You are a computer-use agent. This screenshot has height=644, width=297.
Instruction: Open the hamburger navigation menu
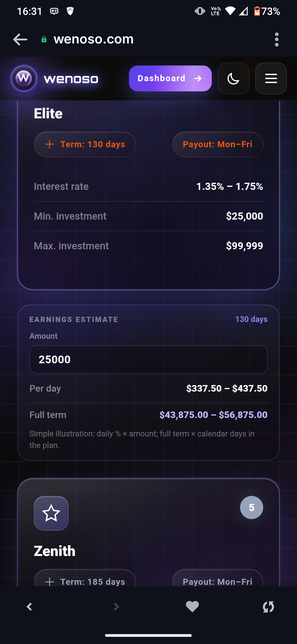click(271, 78)
